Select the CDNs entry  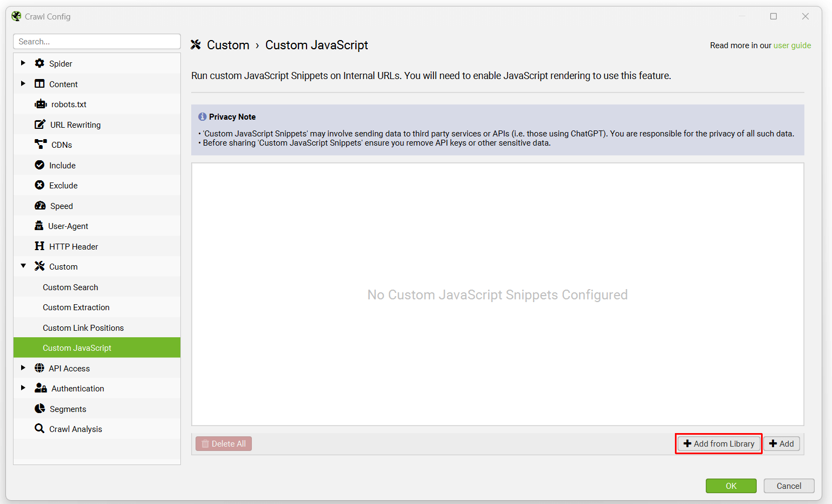pos(97,145)
